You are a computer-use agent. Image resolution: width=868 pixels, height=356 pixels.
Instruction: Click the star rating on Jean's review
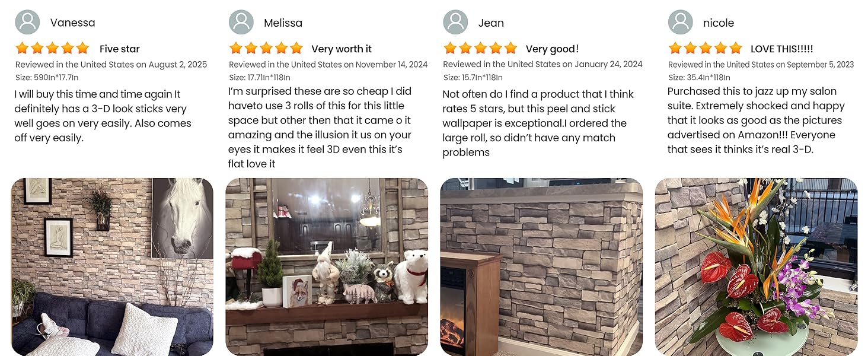pyautogui.click(x=480, y=49)
